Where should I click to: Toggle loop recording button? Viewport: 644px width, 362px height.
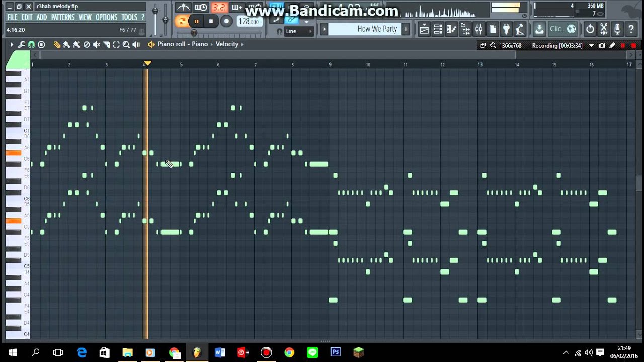254,7
